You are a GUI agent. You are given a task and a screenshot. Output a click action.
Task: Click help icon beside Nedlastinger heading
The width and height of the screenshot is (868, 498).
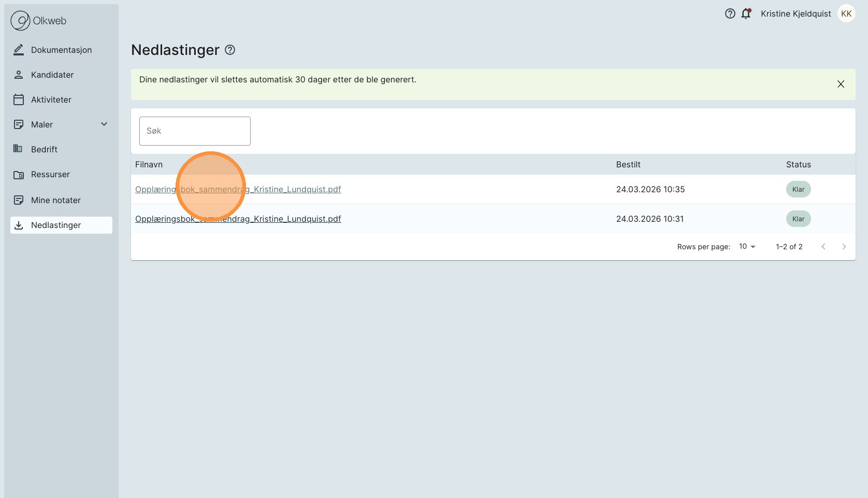coord(230,50)
